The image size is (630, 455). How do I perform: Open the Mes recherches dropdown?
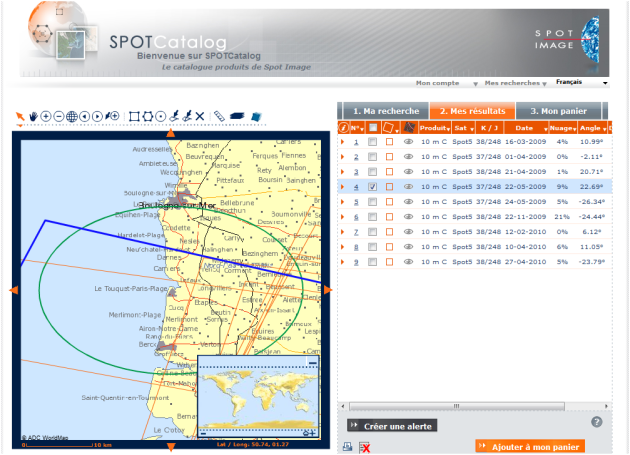515,83
